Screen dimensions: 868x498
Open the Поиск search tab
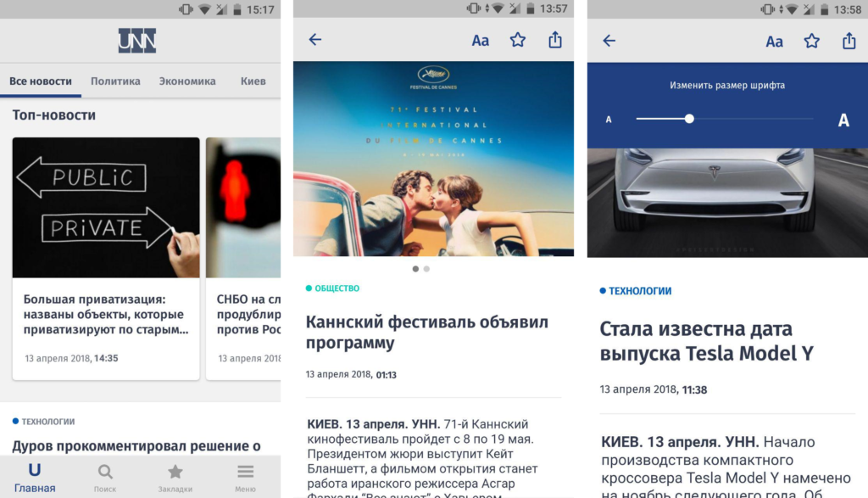click(x=104, y=478)
